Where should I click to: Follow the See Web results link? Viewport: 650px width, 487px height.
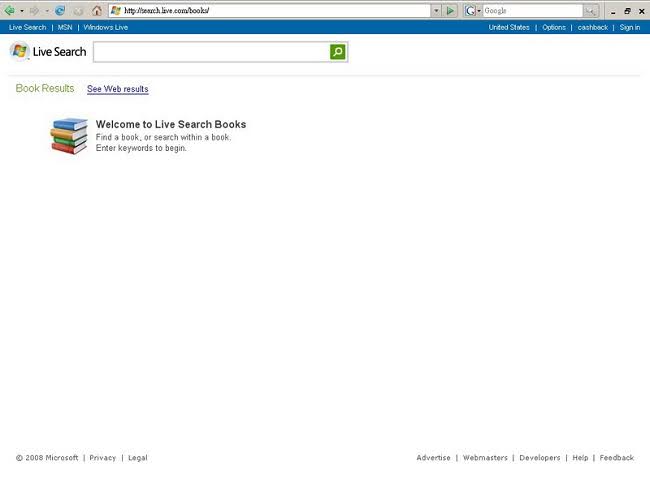click(x=118, y=89)
